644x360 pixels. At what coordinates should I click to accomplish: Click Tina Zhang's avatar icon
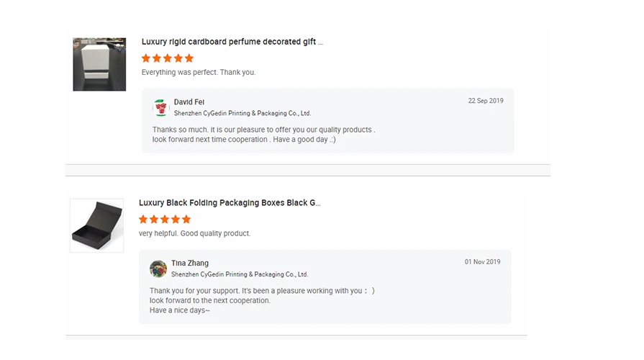click(x=158, y=269)
